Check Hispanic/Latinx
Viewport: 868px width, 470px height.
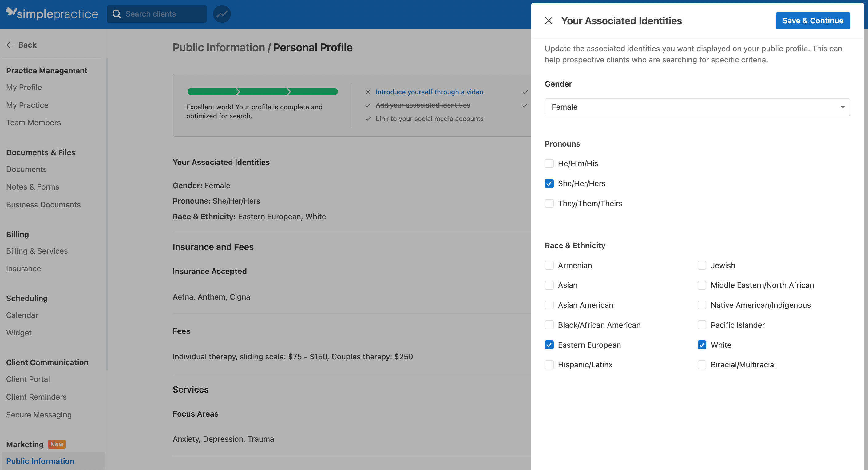pyautogui.click(x=549, y=365)
